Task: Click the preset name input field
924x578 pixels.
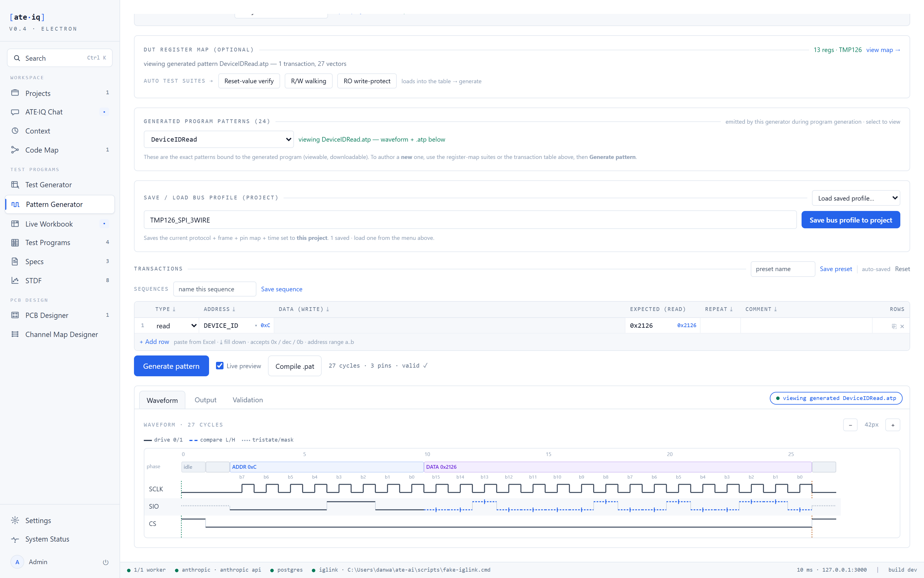Action: (783, 269)
